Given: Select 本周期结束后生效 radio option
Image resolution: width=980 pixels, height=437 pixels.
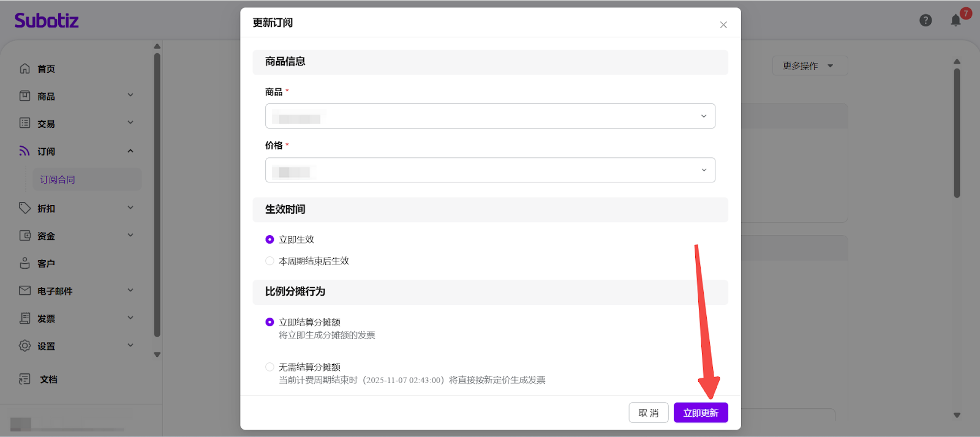Looking at the screenshot, I should click(x=269, y=261).
